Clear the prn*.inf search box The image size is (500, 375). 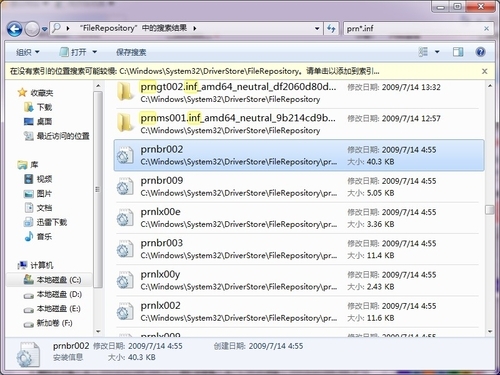(486, 29)
